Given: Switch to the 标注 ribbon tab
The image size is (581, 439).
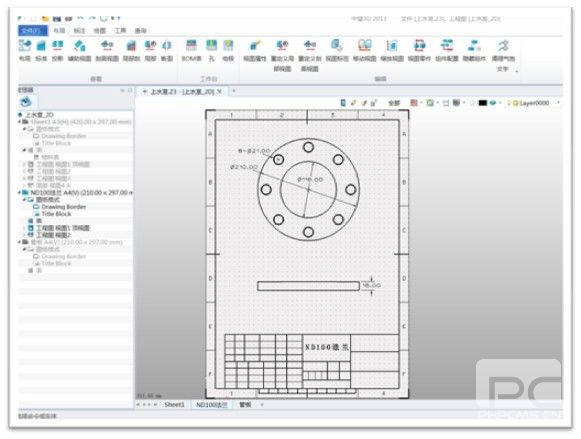Looking at the screenshot, I should point(79,30).
